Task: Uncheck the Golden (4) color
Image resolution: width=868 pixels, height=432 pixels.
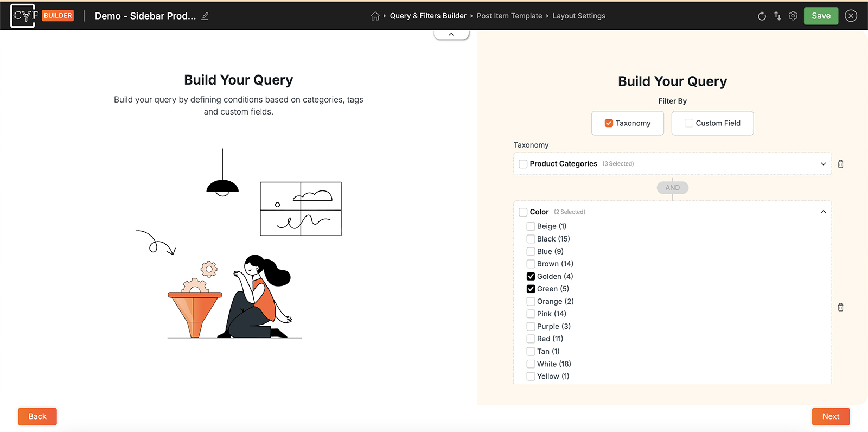Action: 531,276
